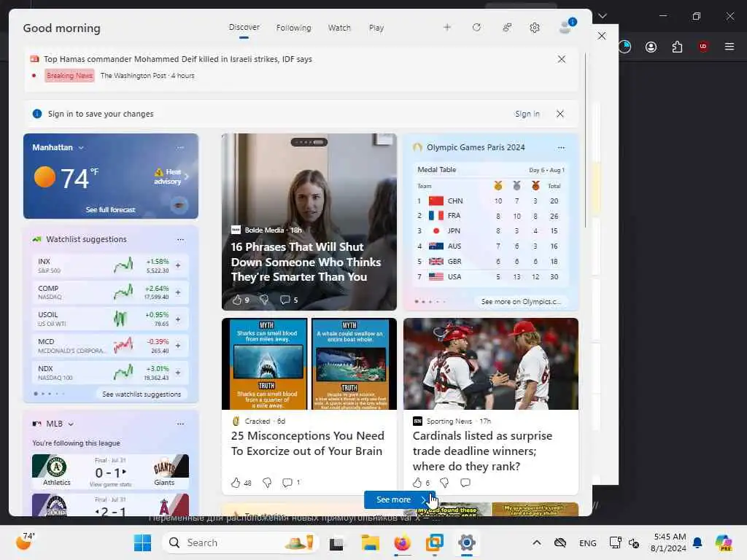Expand the MLB league dropdown
The height and width of the screenshot is (560, 747).
[x=71, y=424]
